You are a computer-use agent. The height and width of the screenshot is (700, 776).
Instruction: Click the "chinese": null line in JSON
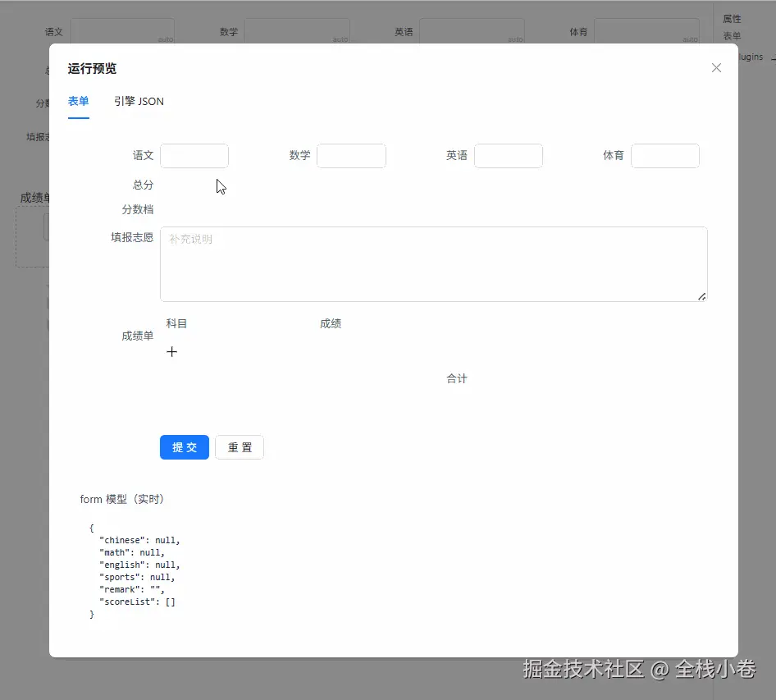(x=139, y=540)
